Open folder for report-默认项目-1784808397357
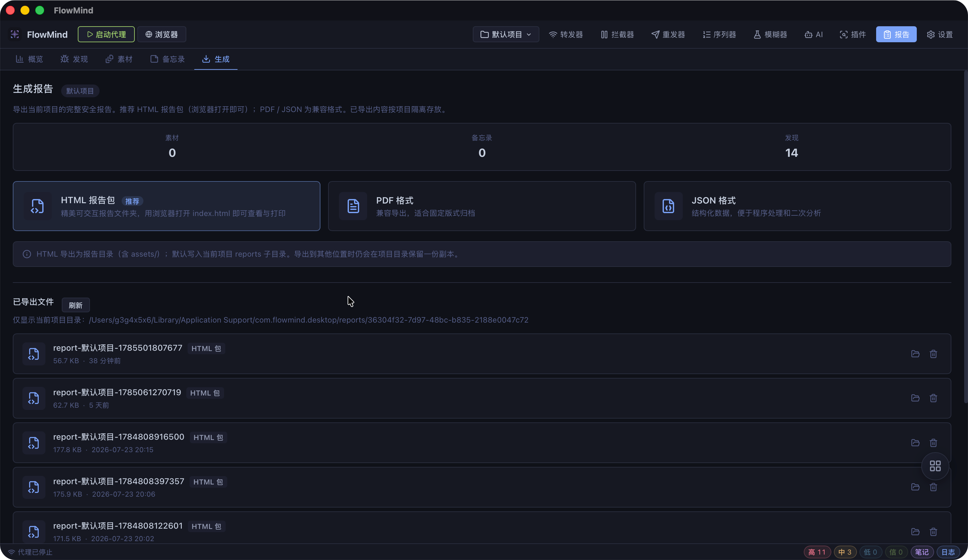 (x=916, y=487)
